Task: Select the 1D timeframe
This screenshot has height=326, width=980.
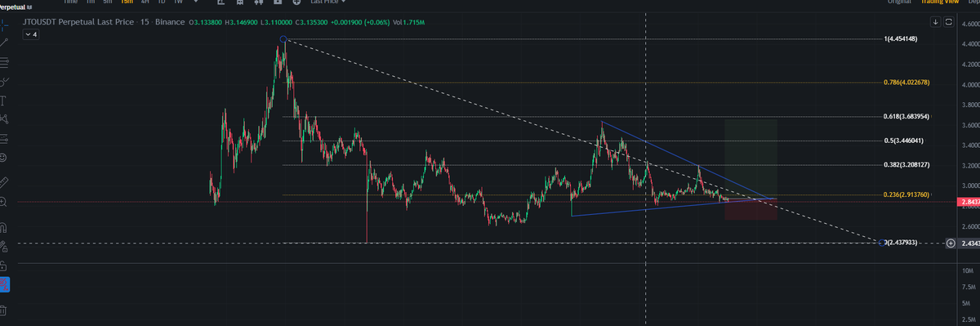Action: pos(161,2)
